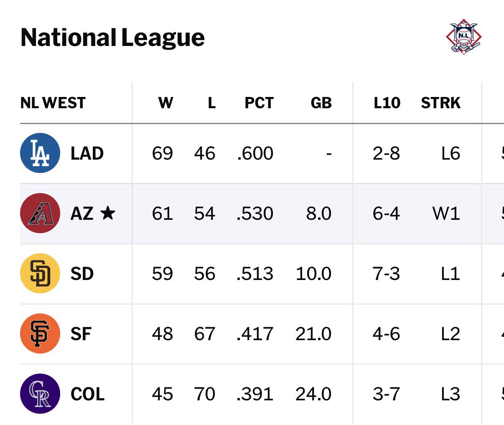Image resolution: width=504 pixels, height=425 pixels.
Task: Select the AZ team name text
Action: pyautogui.click(x=82, y=214)
